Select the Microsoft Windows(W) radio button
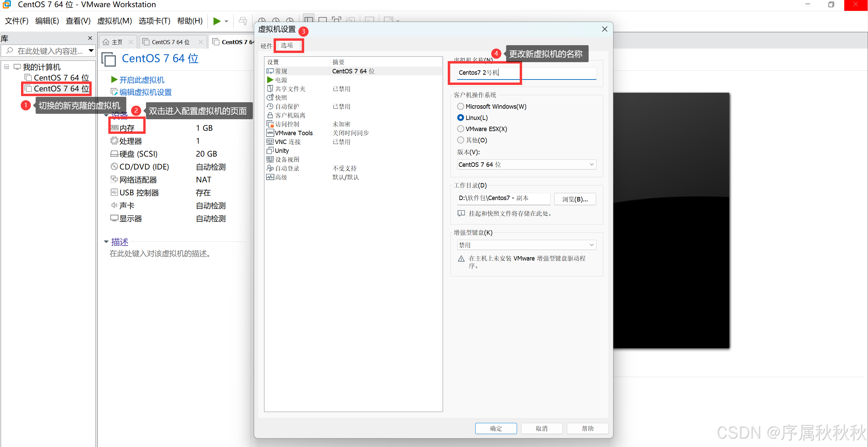This screenshot has width=868, height=447. 461,106
